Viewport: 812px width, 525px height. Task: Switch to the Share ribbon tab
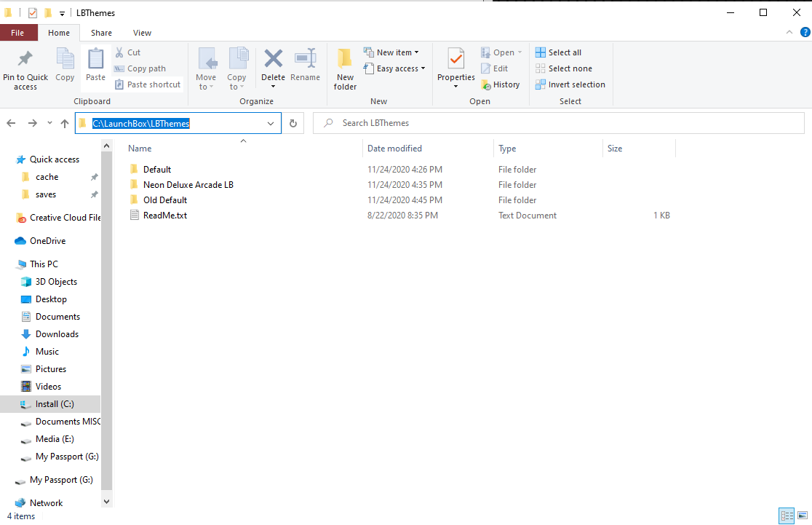point(102,33)
